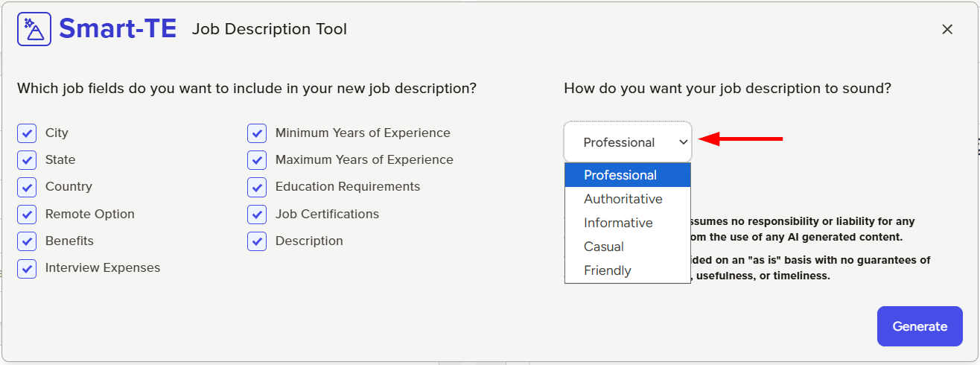Toggle the Benefits checkbox

[27, 241]
